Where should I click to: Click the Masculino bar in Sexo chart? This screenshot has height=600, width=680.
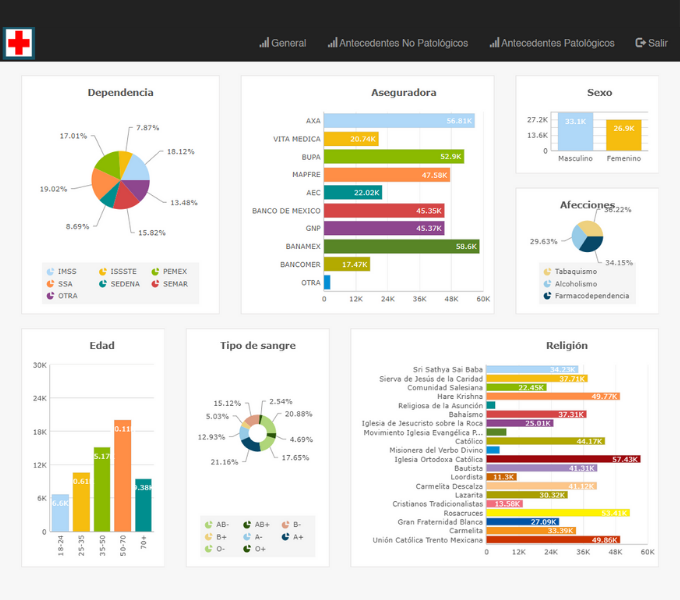click(575, 132)
